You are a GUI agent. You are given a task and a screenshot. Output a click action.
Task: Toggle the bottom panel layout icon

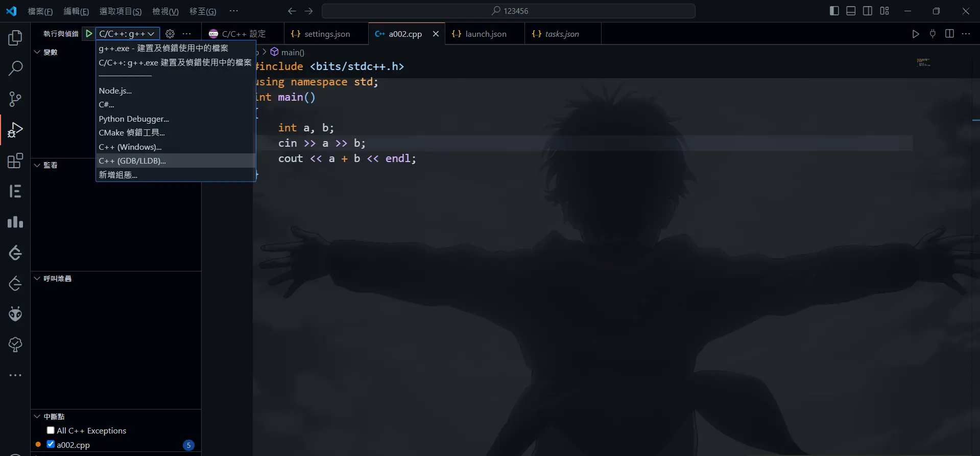pos(851,11)
